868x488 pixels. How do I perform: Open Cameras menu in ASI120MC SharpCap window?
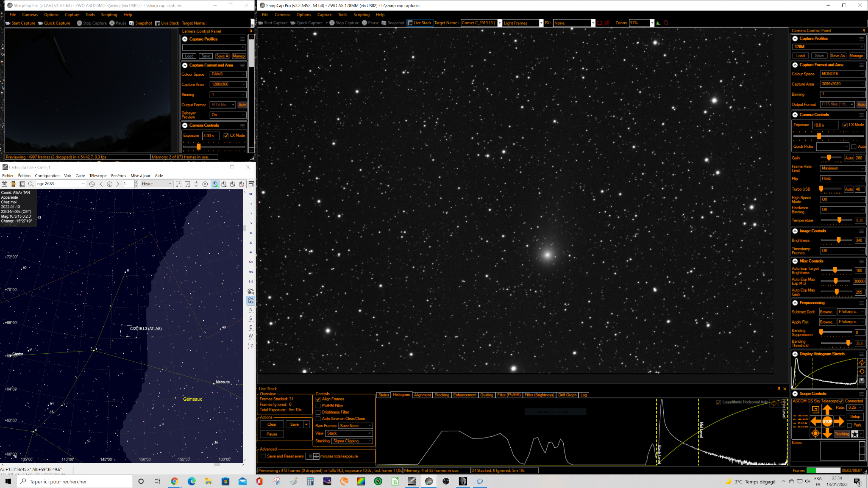(30, 15)
